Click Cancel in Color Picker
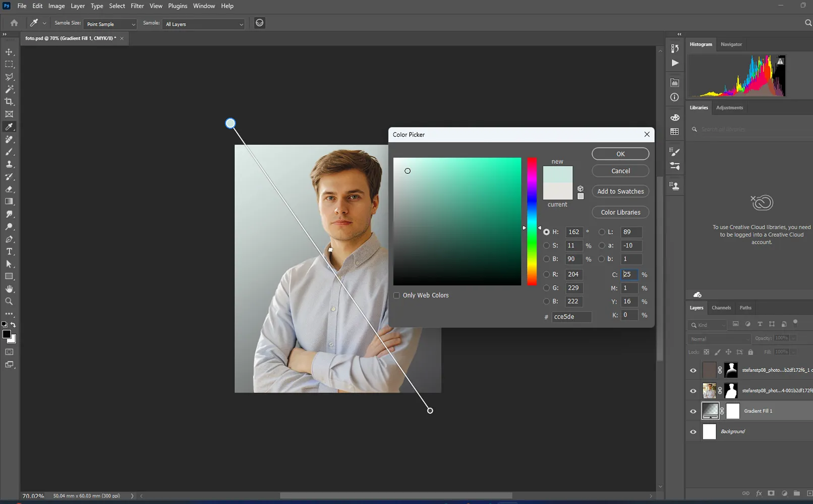This screenshot has width=813, height=504. point(620,171)
